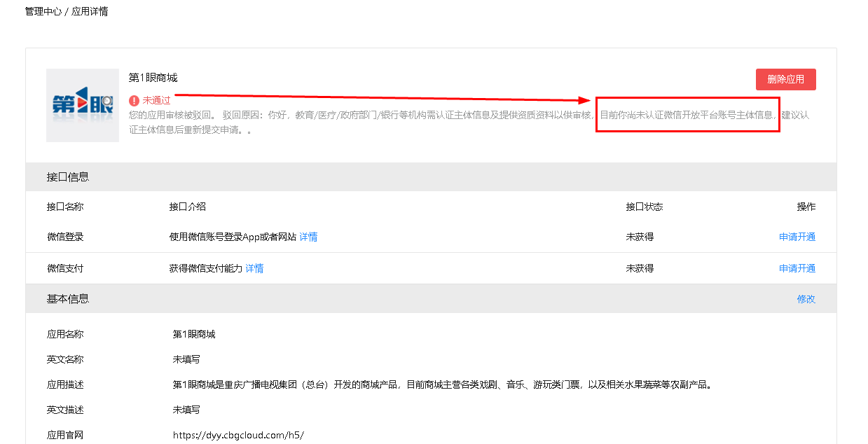Click 第1眼商城 value beside 应用名称
The height and width of the screenshot is (444, 868).
coord(194,334)
